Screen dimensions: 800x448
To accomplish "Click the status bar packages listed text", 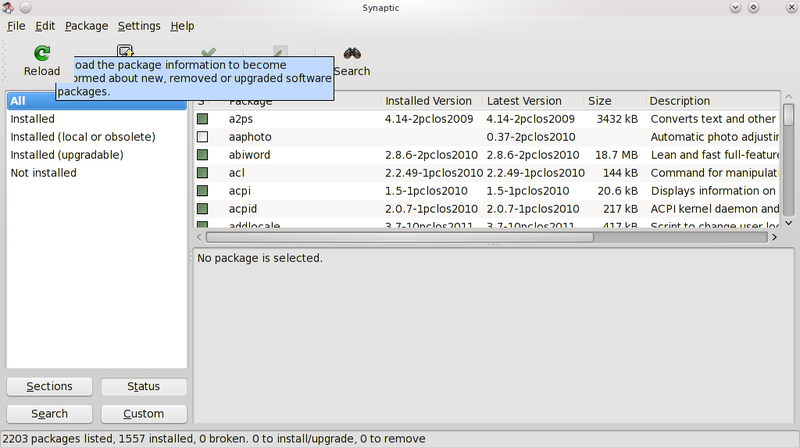I will tap(214, 439).
